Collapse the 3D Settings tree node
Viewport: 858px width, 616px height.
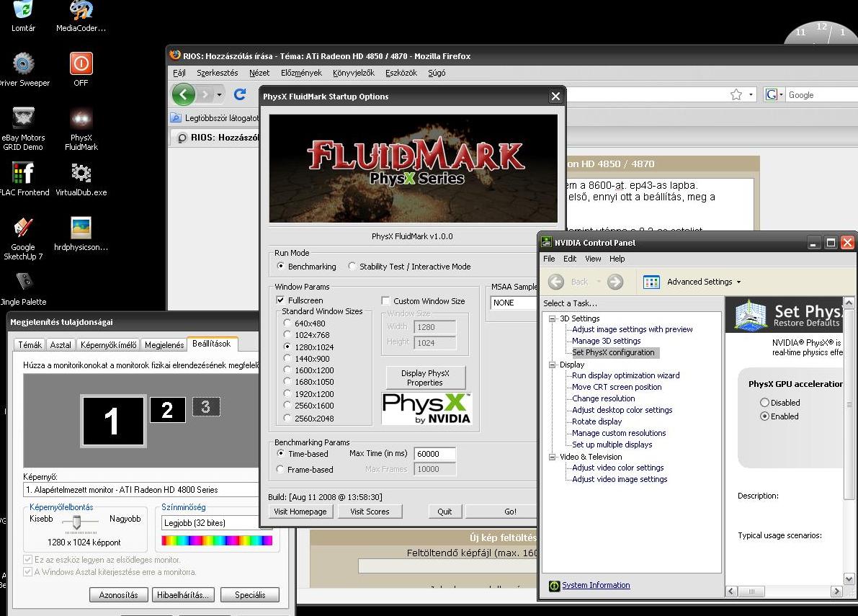[552, 318]
